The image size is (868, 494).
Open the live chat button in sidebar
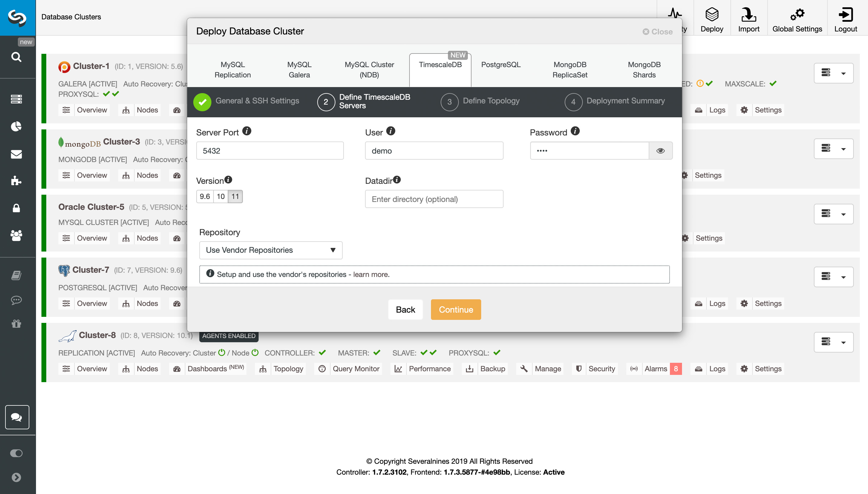pos(17,417)
